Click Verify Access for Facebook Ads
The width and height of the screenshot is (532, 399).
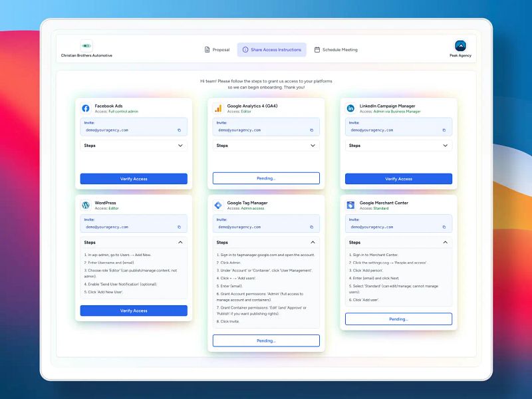133,178
